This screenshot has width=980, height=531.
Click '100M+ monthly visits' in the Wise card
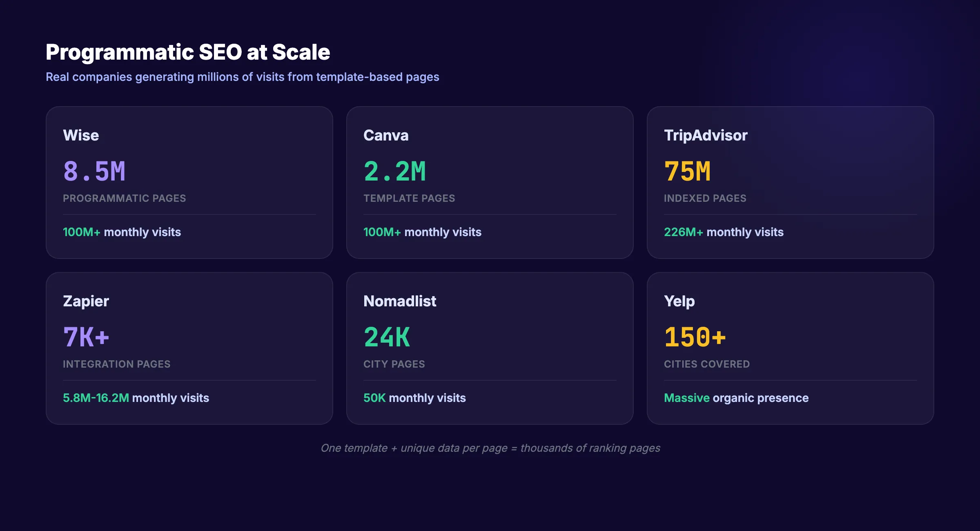point(122,232)
